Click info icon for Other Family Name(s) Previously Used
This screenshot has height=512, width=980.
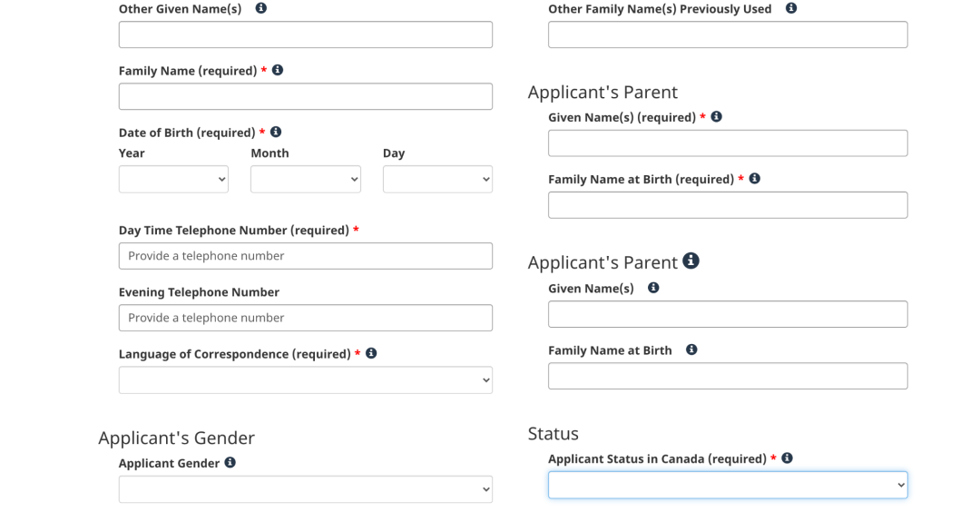791,8
